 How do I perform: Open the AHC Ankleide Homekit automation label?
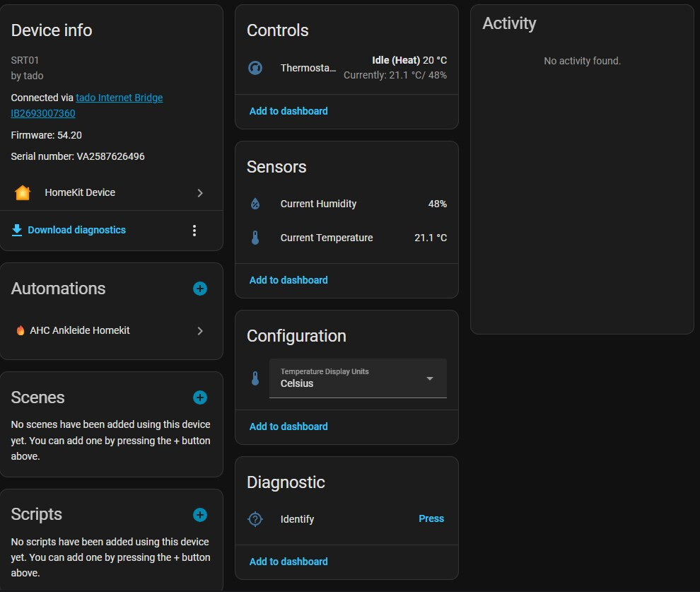pos(80,330)
